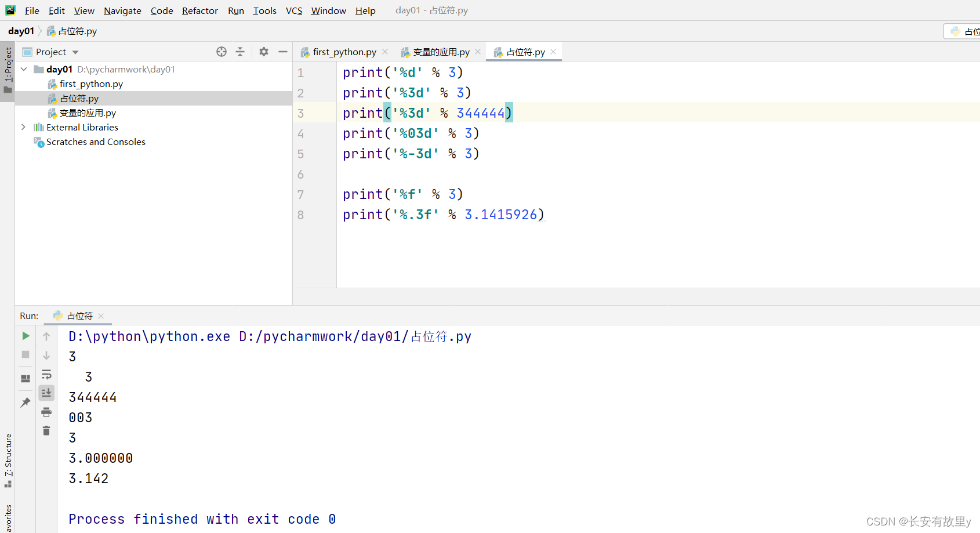The width and height of the screenshot is (980, 533).
Task: Click the locate/scroll-from-source target icon
Action: point(222,52)
